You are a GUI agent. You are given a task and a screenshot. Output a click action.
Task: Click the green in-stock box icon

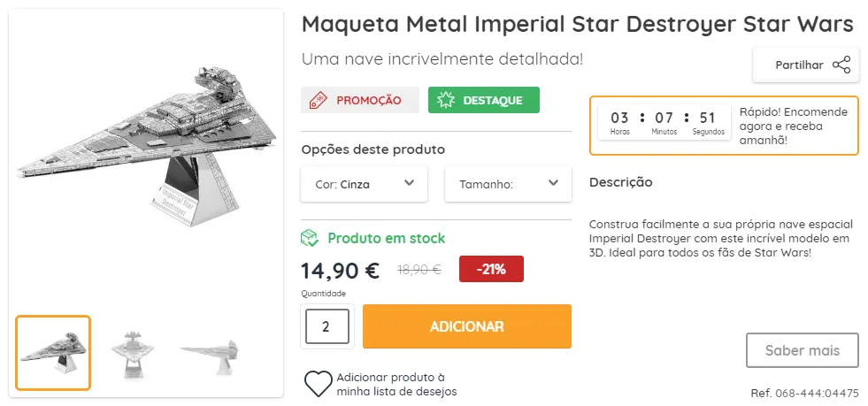310,238
